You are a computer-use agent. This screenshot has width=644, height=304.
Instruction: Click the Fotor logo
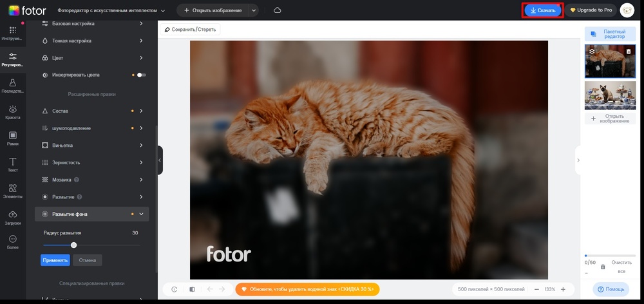[27, 10]
